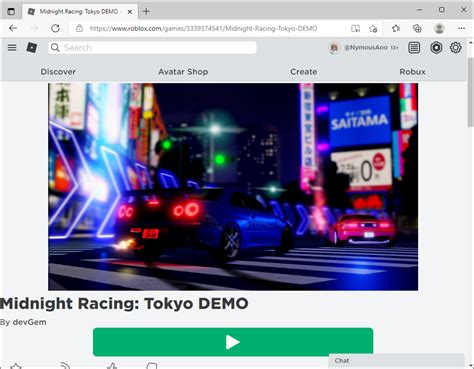Go to the Avatar Shop page
This screenshot has width=474, height=369.
183,72
